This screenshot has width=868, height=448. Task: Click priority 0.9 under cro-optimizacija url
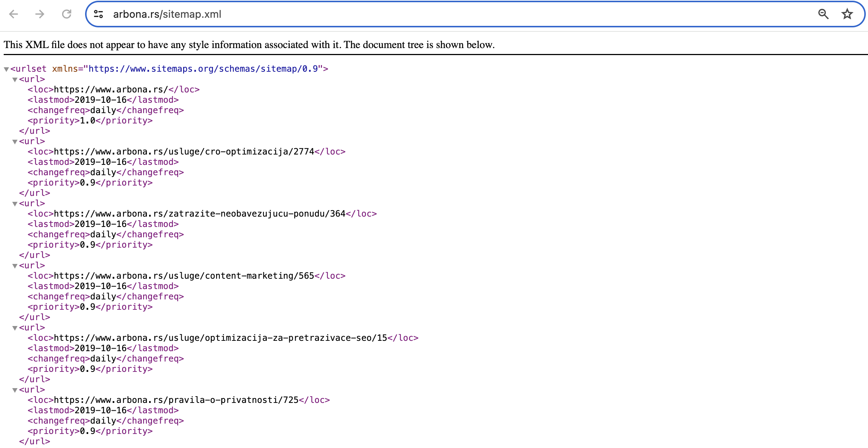90,183
